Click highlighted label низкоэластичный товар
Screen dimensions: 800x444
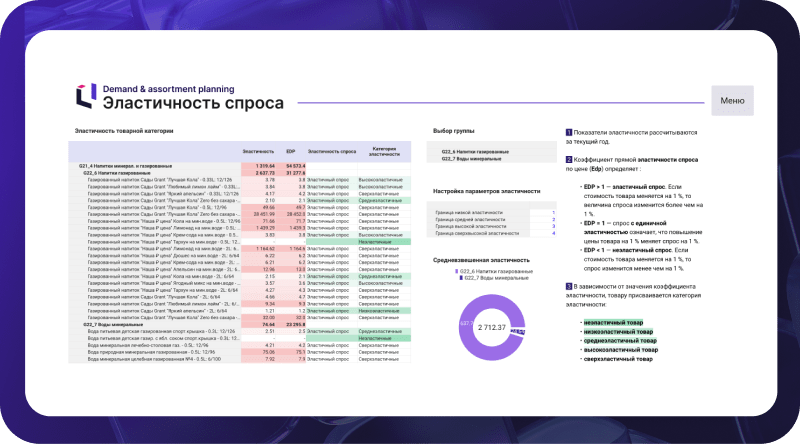click(x=618, y=332)
